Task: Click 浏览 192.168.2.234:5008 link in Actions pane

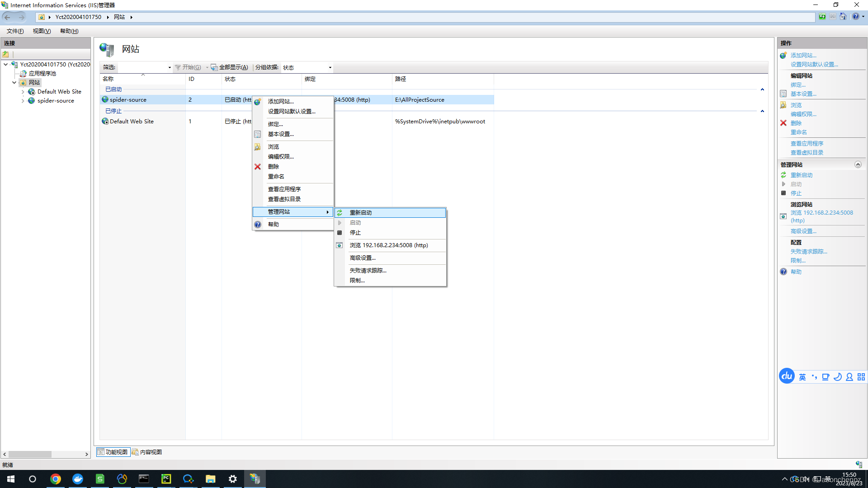Action: click(822, 216)
